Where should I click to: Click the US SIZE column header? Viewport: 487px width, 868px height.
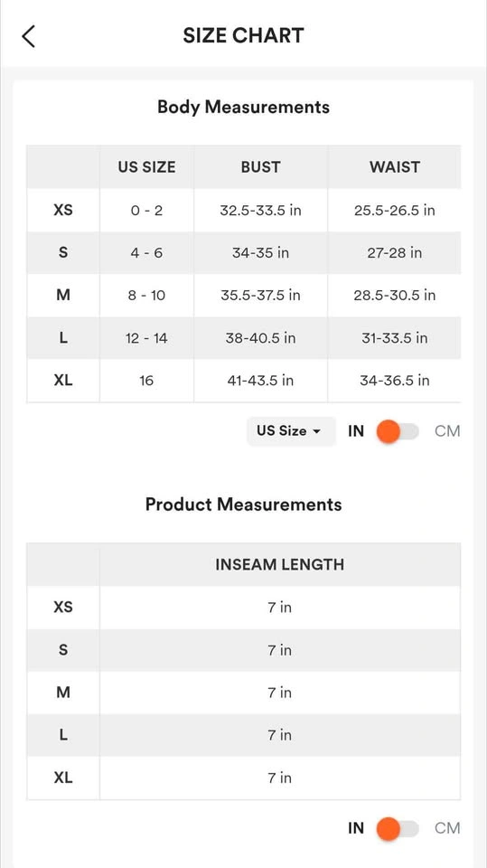tap(146, 167)
